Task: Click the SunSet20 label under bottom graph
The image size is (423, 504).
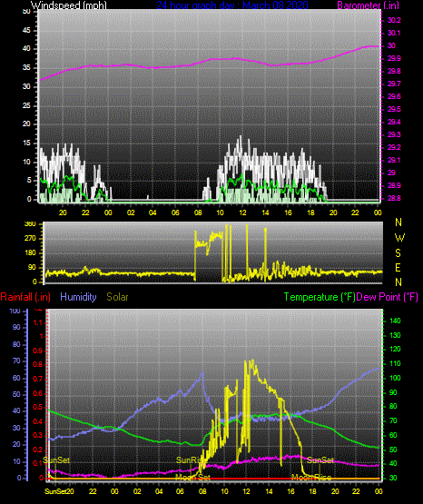Action: pyautogui.click(x=59, y=491)
